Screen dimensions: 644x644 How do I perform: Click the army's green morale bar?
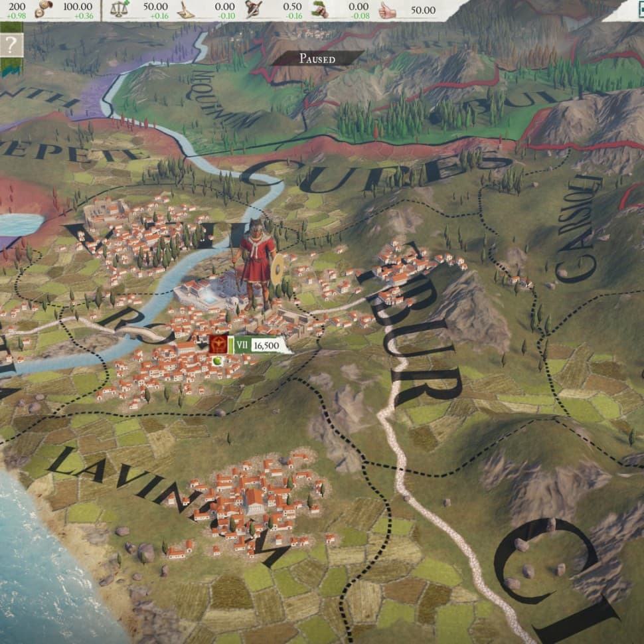click(229, 345)
